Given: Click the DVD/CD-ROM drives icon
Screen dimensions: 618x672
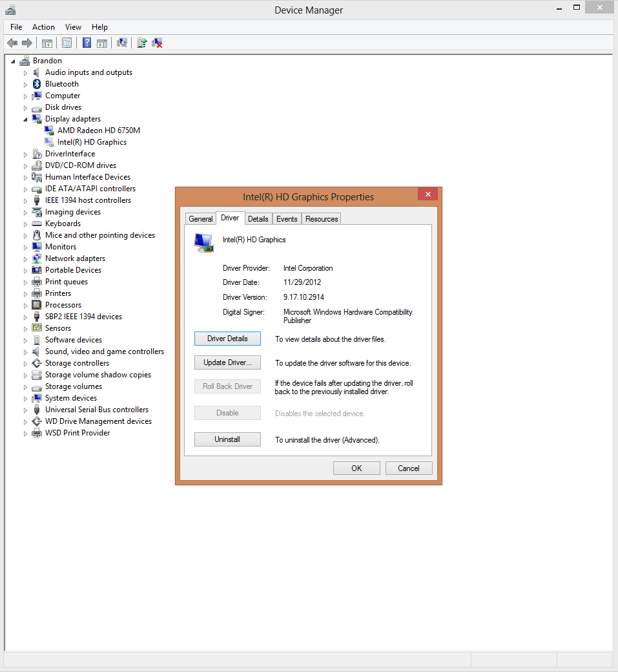Looking at the screenshot, I should (37, 165).
